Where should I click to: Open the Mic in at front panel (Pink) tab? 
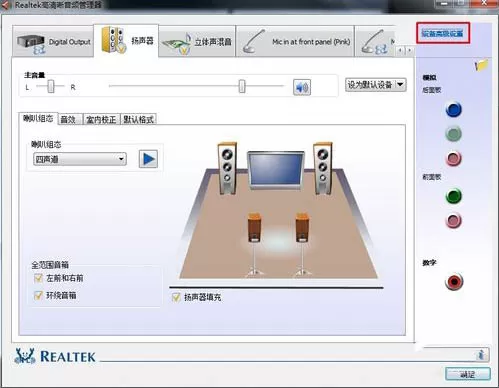pos(295,42)
